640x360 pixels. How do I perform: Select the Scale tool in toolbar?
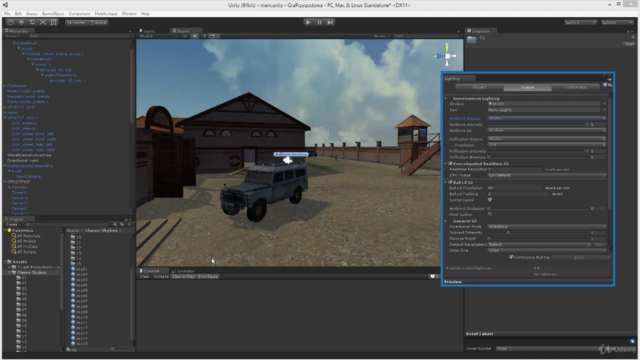(x=43, y=22)
